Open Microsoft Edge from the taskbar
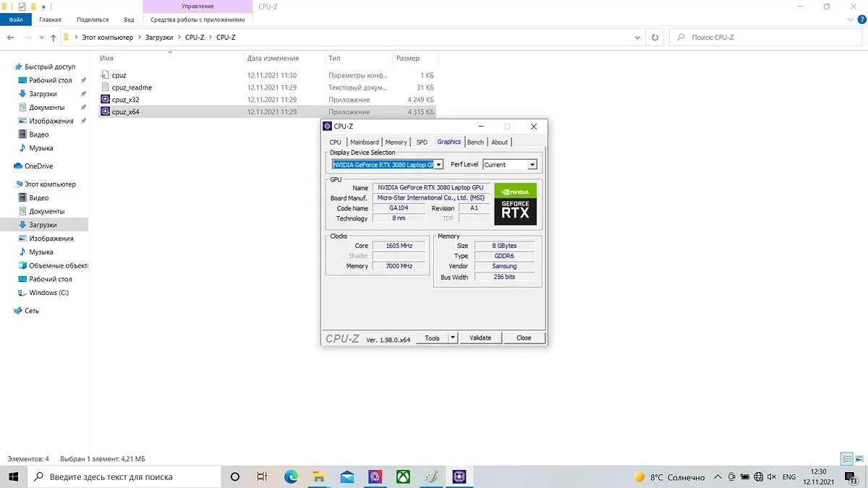This screenshot has height=488, width=868. click(x=291, y=477)
